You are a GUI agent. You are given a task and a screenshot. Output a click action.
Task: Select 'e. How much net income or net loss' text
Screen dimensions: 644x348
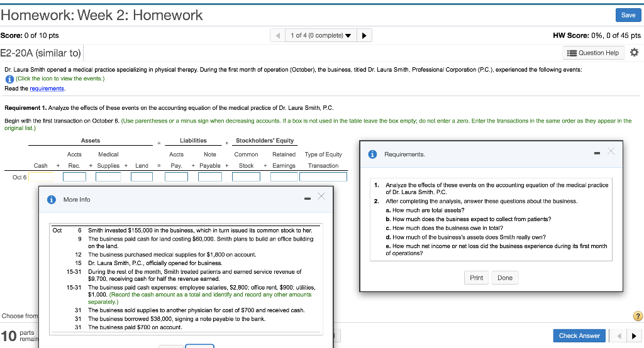pyautogui.click(x=496, y=249)
